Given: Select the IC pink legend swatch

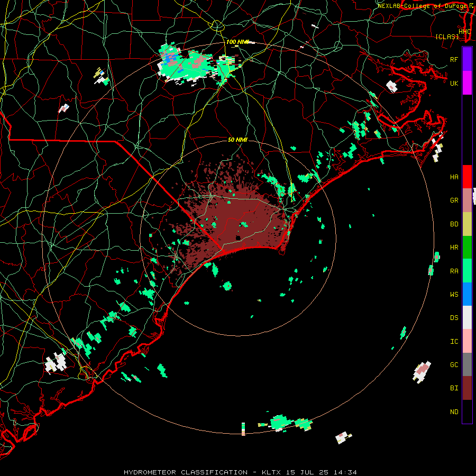Looking at the screenshot, I should [x=467, y=341].
